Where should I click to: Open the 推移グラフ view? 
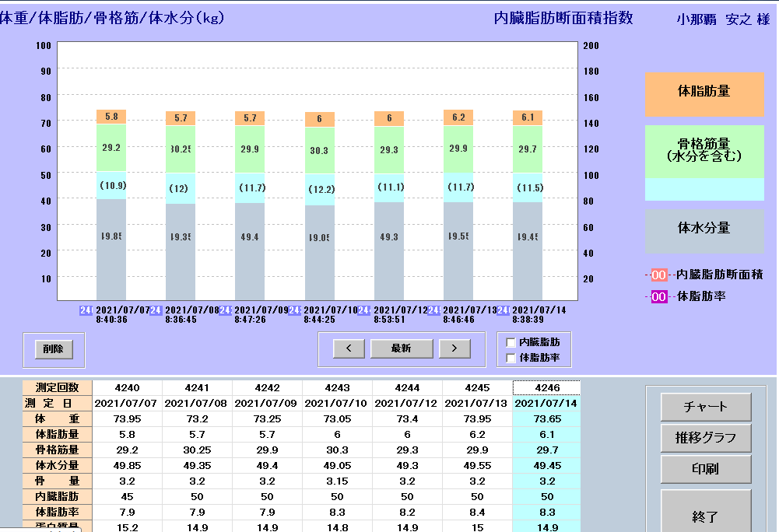point(706,438)
